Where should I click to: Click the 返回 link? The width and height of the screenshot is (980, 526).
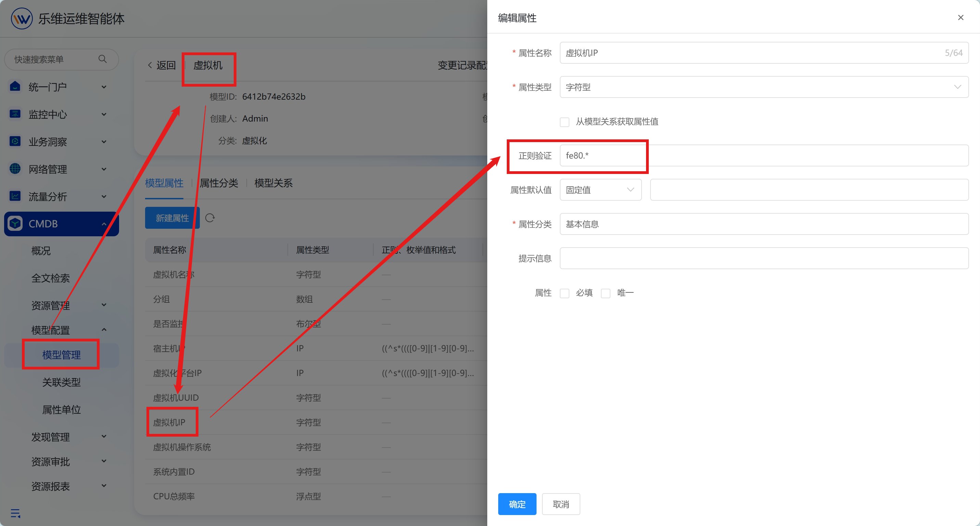tap(166, 65)
